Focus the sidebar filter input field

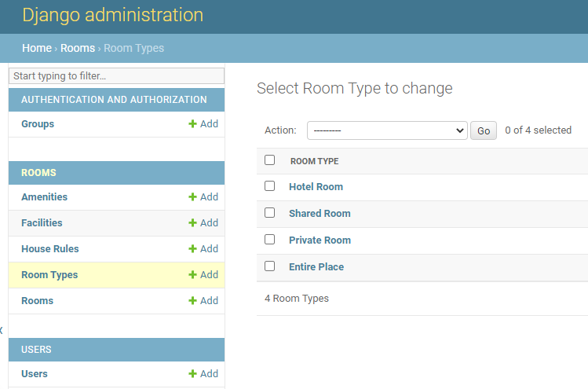[117, 76]
